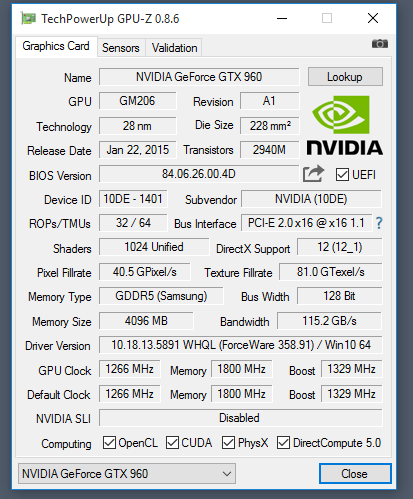Open the Validation tab
413x499 pixels.
point(174,48)
